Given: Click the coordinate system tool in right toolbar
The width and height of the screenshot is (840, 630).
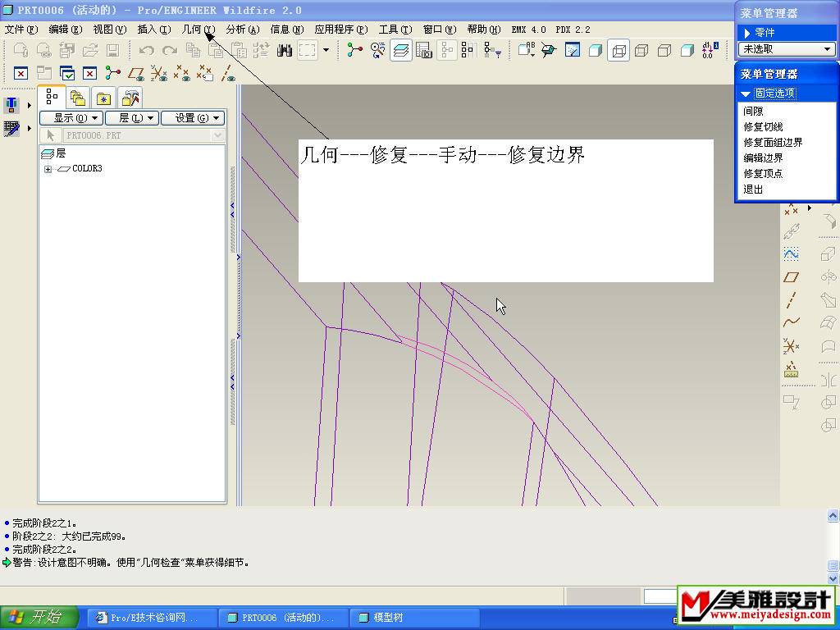Looking at the screenshot, I should [792, 345].
